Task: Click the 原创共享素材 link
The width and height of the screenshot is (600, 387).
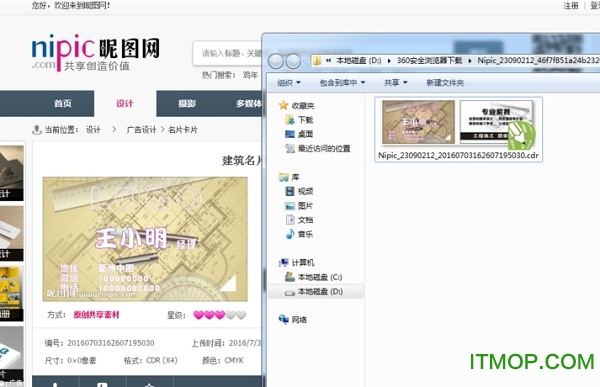Action: tap(96, 315)
